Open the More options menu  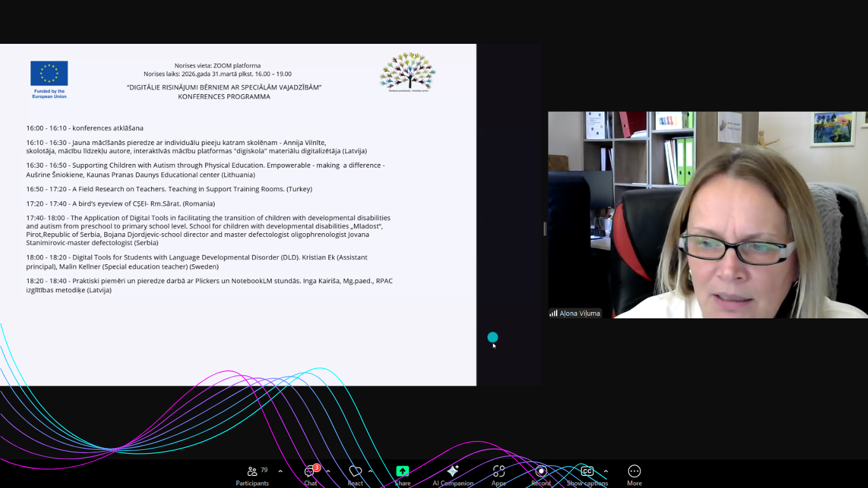point(634,474)
